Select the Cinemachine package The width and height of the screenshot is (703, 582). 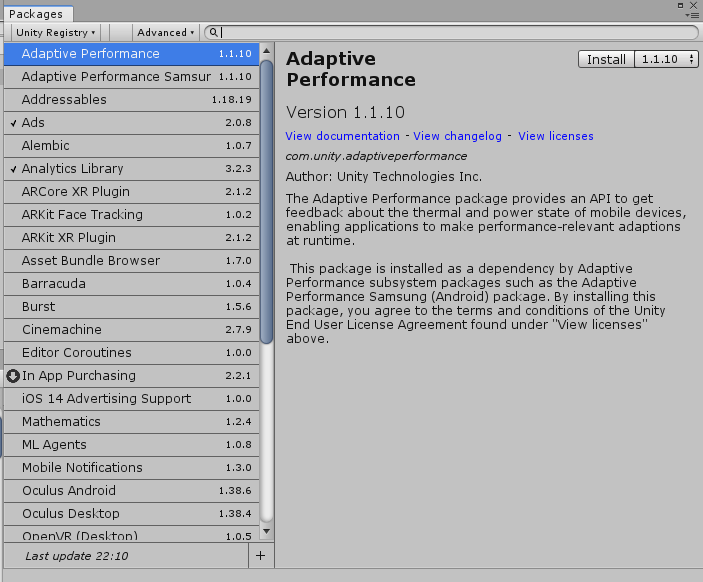131,330
